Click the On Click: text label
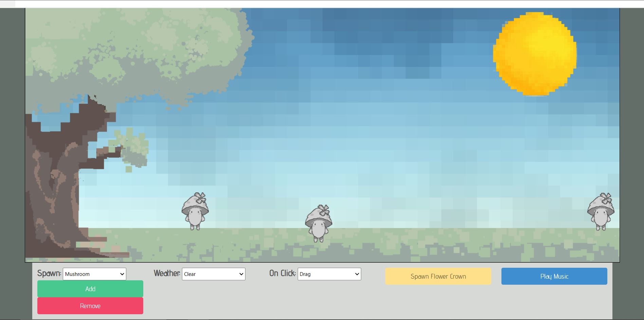The image size is (644, 320). [282, 274]
